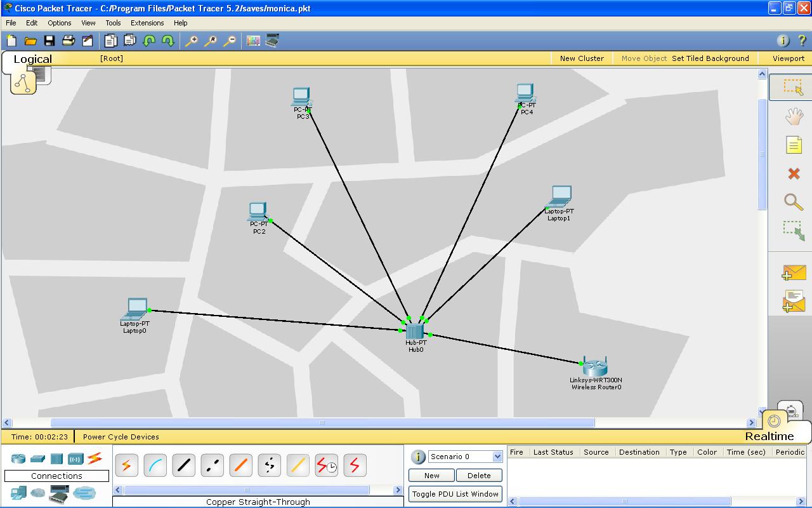Undo the last action with green Undo arrow

pos(149,41)
